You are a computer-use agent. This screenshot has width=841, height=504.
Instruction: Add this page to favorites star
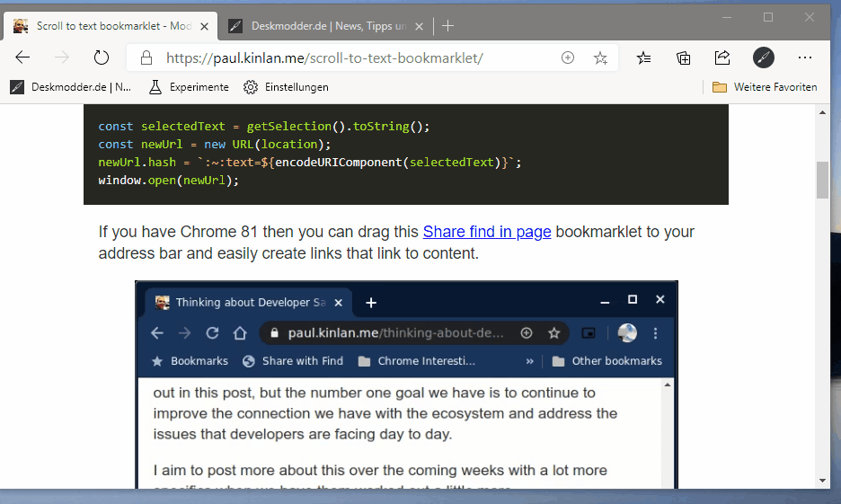coord(600,57)
